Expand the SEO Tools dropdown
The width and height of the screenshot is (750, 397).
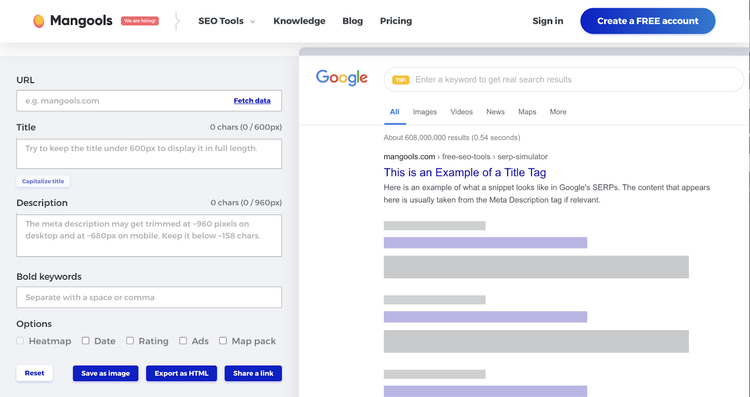(227, 21)
